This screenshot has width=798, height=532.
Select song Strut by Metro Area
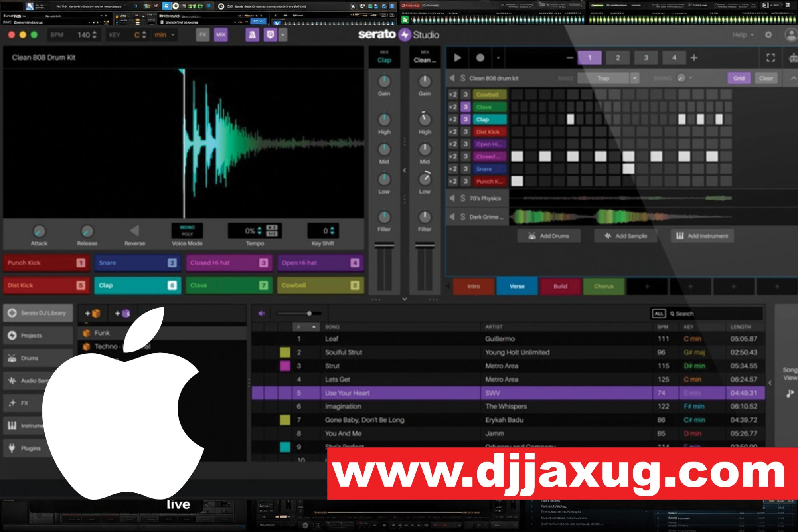332,366
